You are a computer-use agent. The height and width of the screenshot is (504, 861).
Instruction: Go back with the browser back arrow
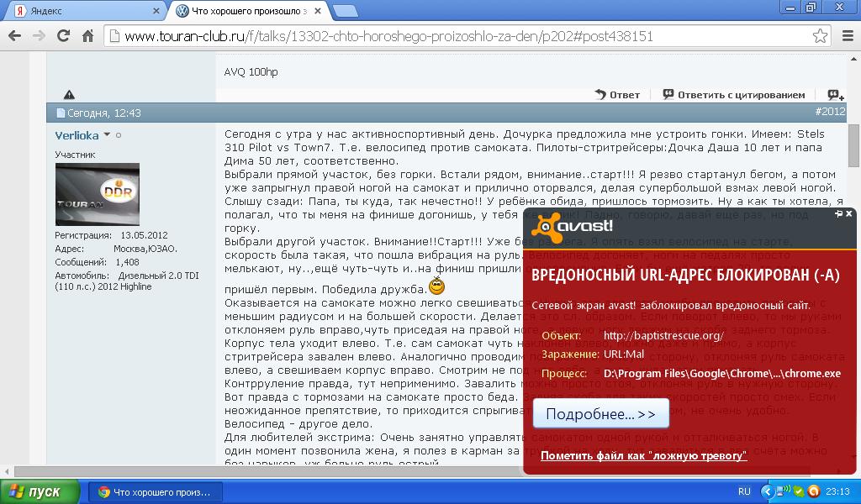(x=15, y=36)
